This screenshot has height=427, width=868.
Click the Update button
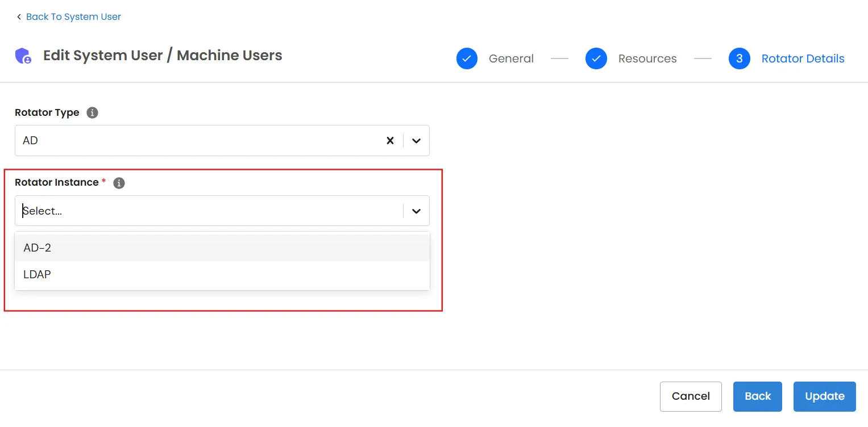point(825,396)
